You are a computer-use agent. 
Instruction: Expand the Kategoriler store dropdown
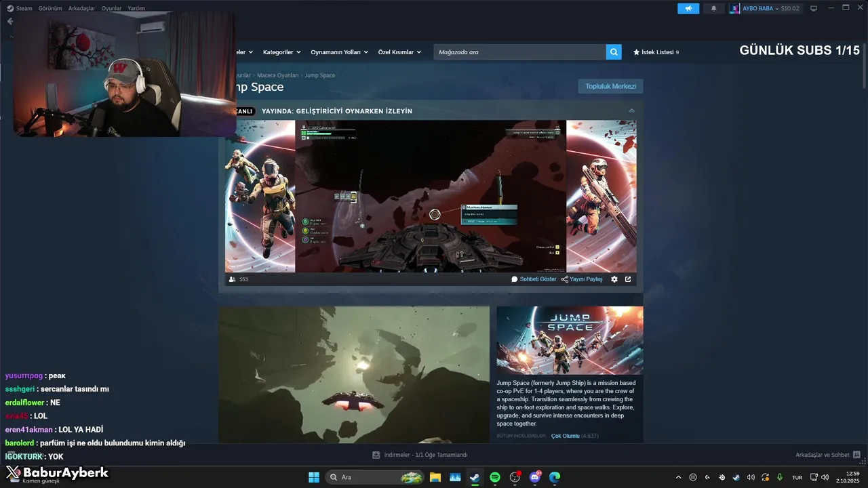pyautogui.click(x=282, y=52)
